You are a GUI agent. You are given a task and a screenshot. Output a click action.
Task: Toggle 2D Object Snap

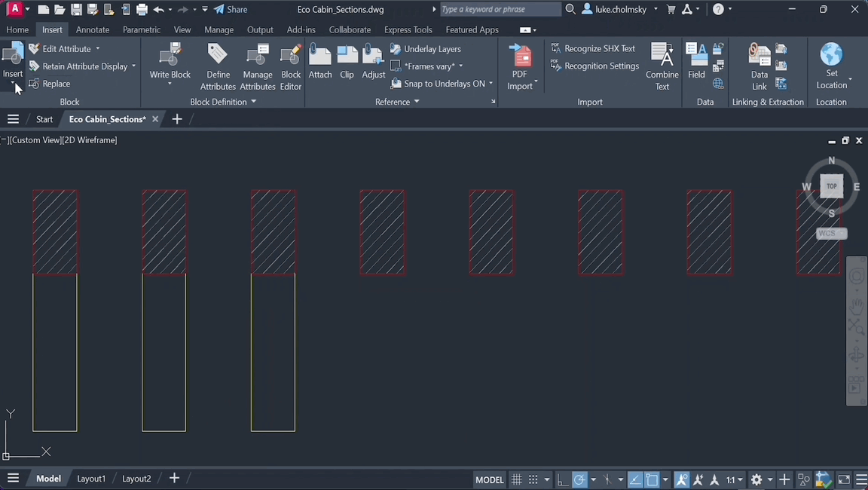pyautogui.click(x=652, y=479)
